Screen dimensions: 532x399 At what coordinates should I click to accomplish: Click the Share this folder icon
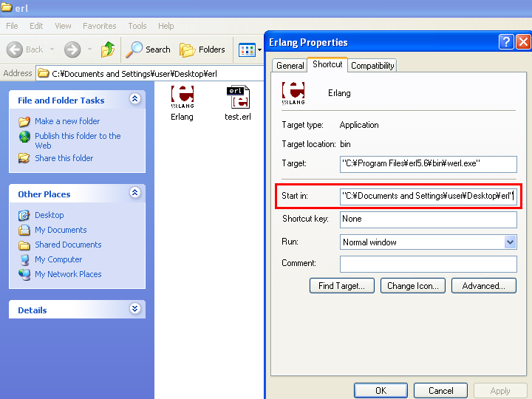coord(24,158)
